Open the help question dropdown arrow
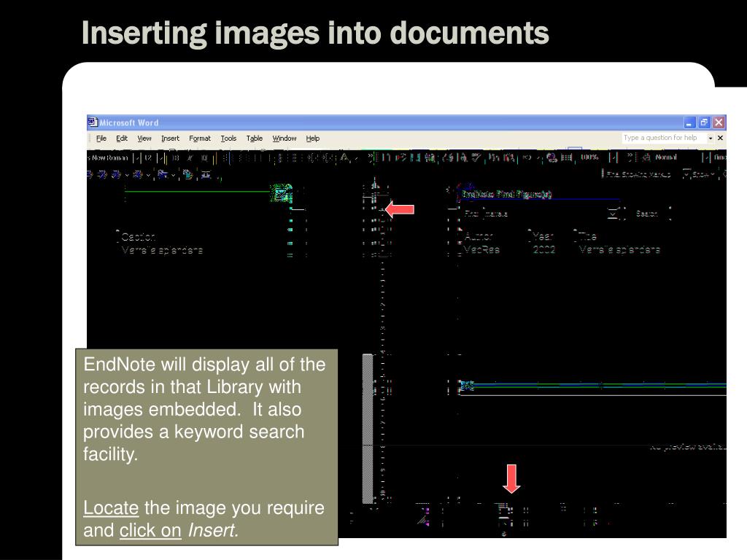This screenshot has height=560, width=747. point(711,138)
